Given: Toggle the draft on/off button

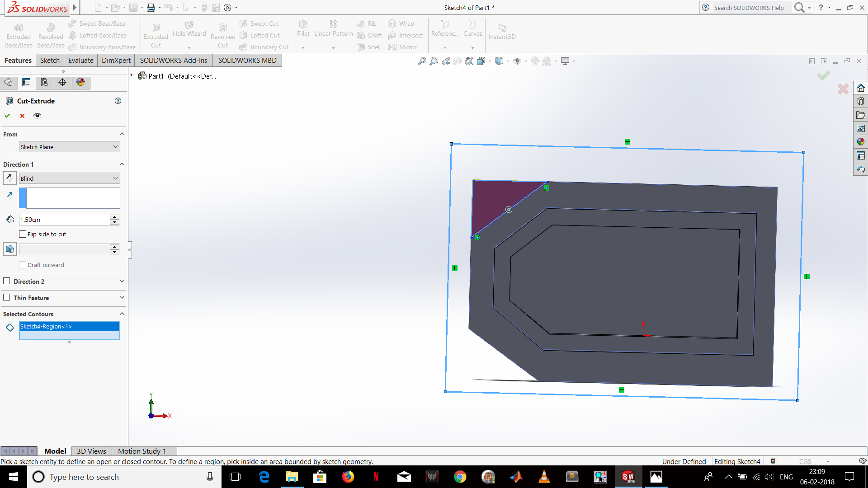Looking at the screenshot, I should [x=9, y=249].
